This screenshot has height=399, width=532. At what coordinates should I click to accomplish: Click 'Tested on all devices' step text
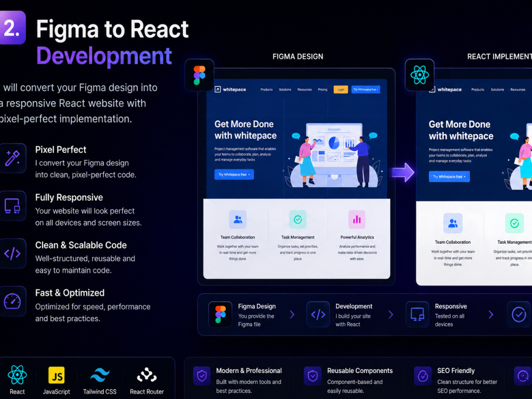click(450, 320)
